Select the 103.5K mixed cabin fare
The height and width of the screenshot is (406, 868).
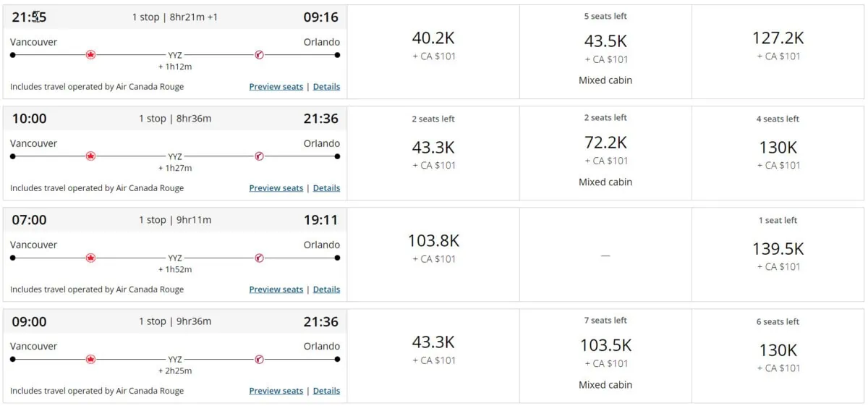pyautogui.click(x=605, y=352)
